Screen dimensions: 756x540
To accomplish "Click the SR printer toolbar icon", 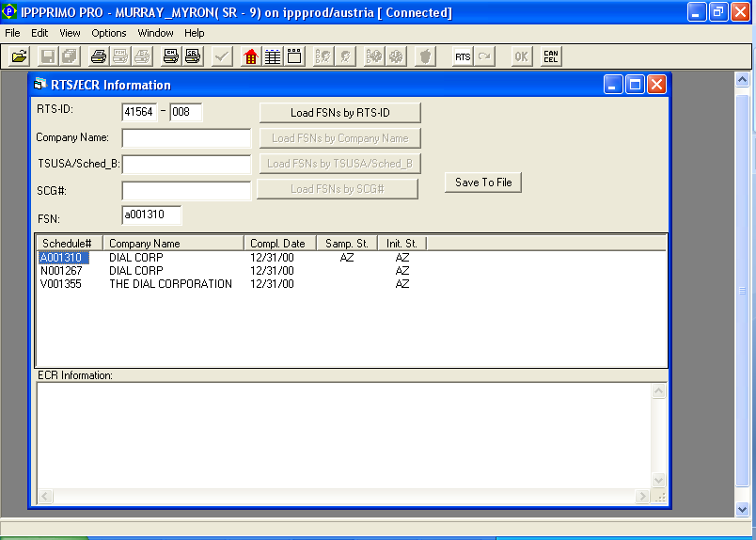I will pos(192,56).
